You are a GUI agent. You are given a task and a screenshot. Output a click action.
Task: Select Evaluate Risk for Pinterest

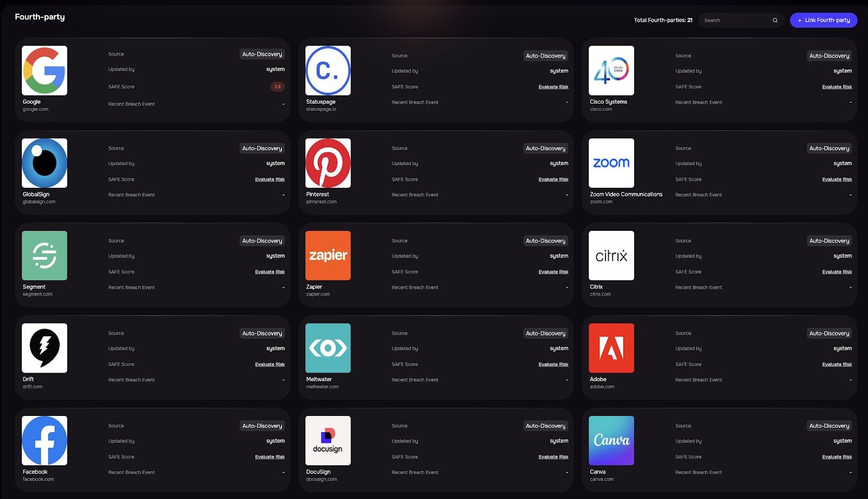coord(553,179)
